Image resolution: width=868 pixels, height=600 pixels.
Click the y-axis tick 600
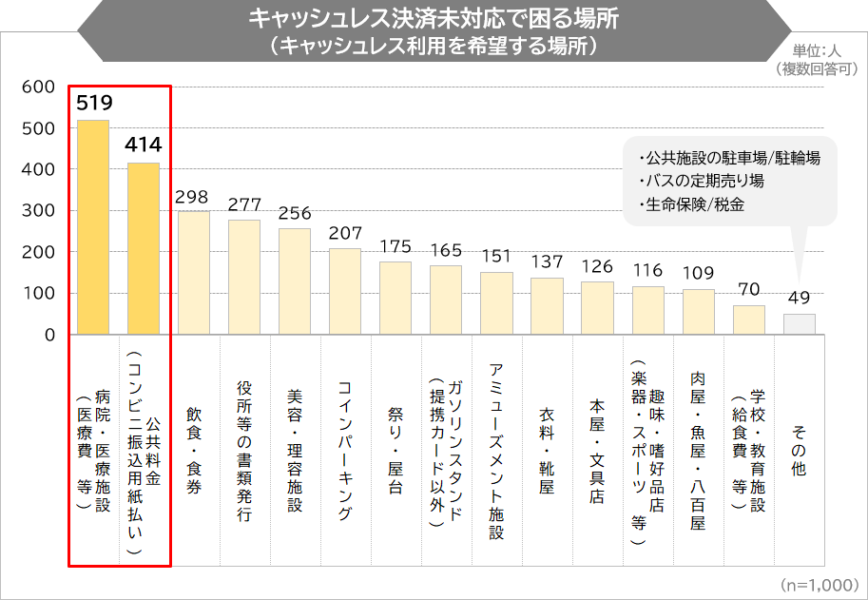click(x=38, y=87)
